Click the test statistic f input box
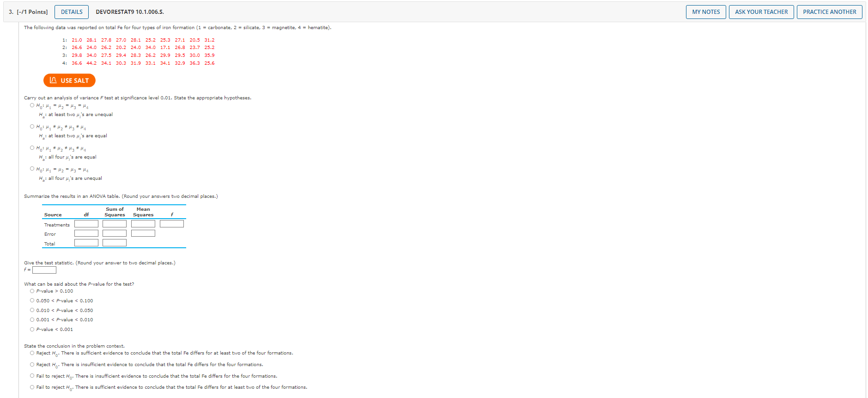 (x=44, y=270)
